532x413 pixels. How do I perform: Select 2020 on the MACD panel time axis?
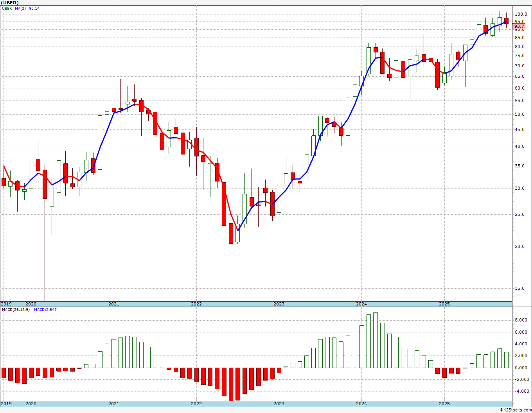[31, 404]
